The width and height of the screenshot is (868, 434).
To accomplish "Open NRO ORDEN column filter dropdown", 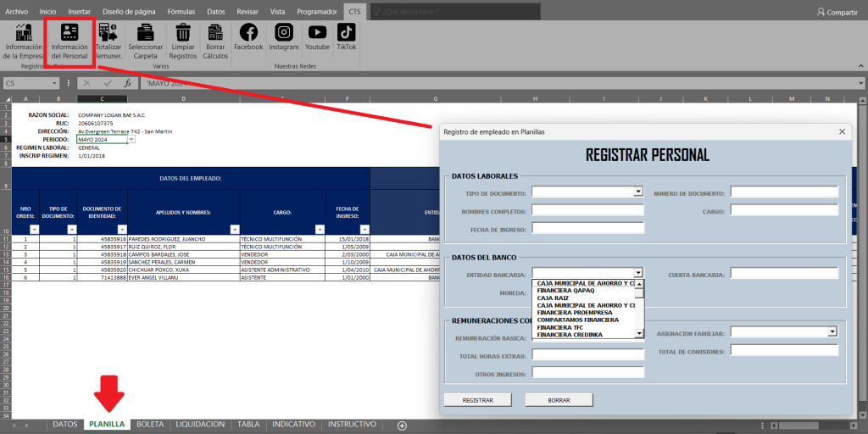I will click(x=34, y=229).
